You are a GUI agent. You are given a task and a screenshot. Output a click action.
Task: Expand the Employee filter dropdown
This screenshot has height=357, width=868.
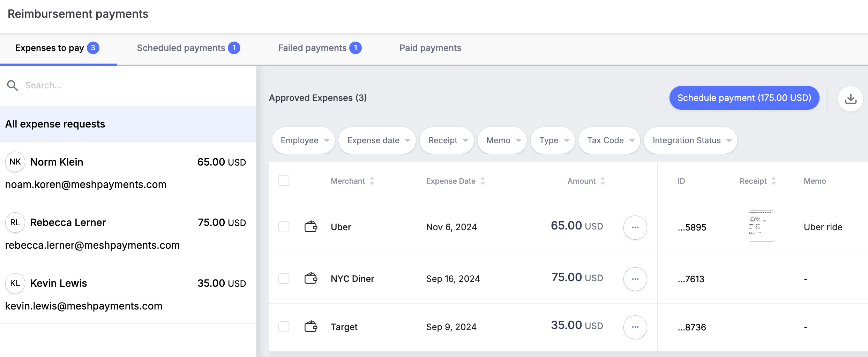click(x=304, y=140)
